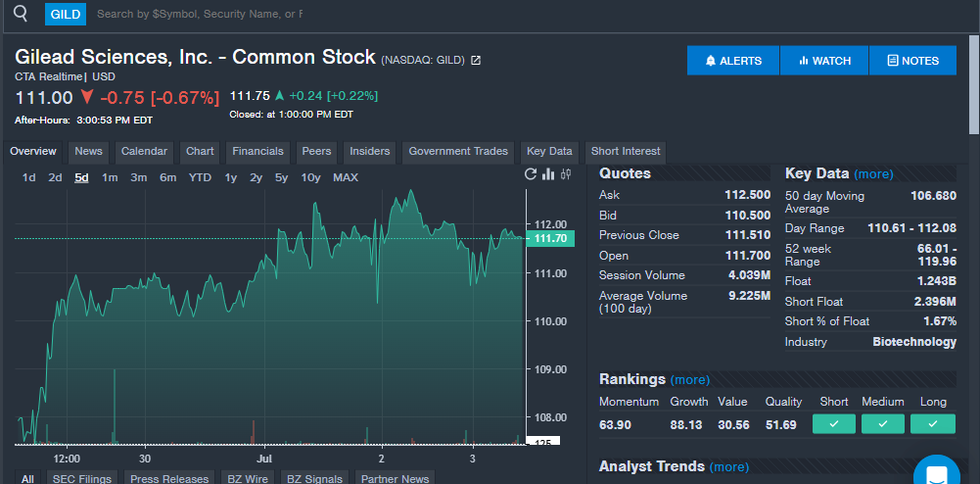Open Key Data (more) link
This screenshot has height=484, width=980.
point(873,174)
